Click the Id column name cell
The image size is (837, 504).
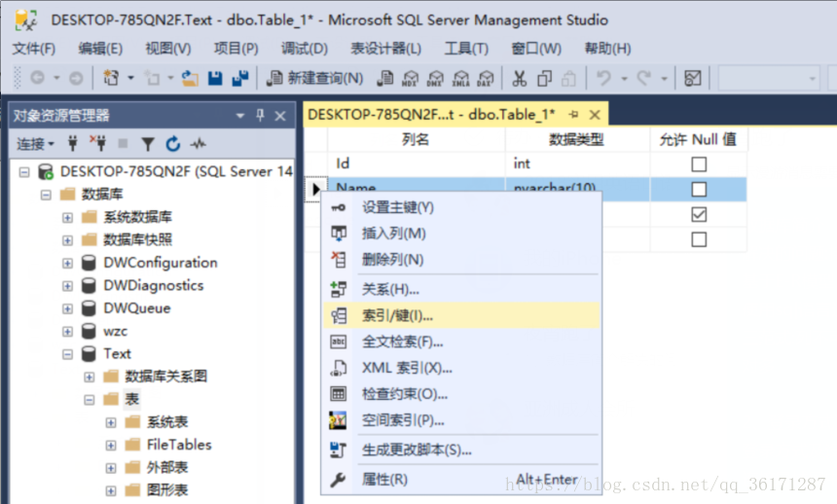tap(417, 163)
